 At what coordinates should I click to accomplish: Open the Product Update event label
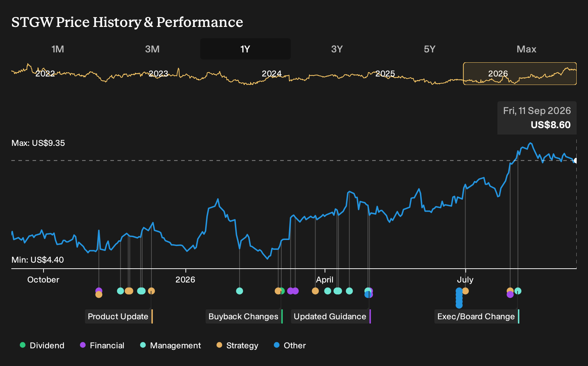(119, 316)
